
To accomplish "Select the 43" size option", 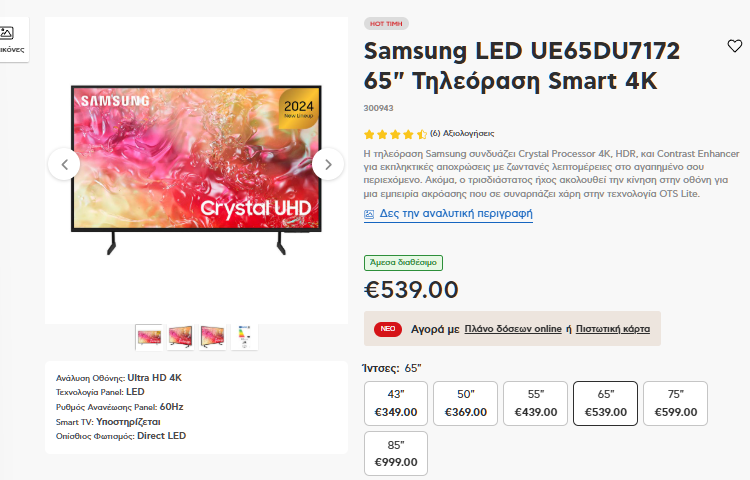I will tap(396, 403).
